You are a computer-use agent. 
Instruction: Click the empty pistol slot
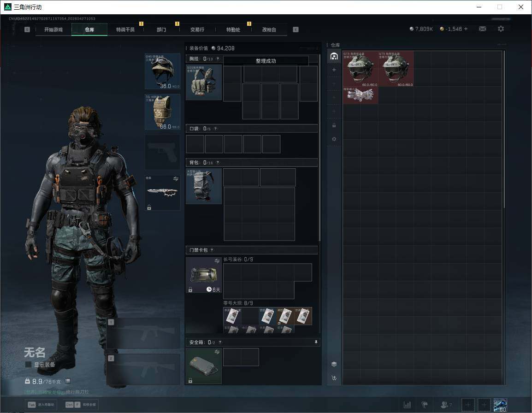[x=163, y=153]
